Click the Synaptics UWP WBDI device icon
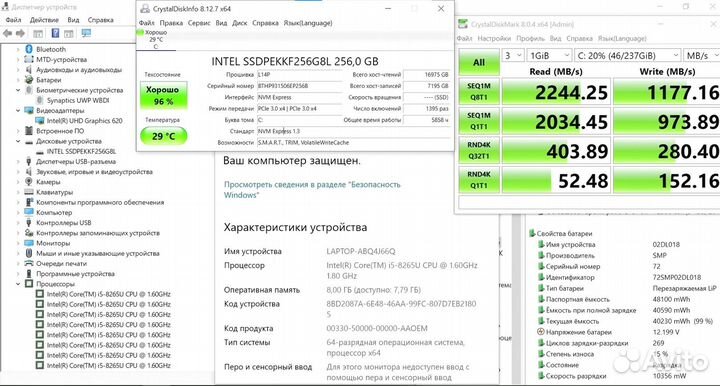The width and height of the screenshot is (720, 386). 40,100
